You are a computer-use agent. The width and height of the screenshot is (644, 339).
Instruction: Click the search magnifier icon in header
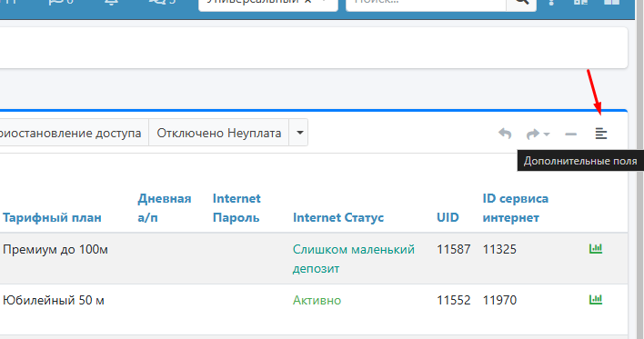(x=521, y=3)
